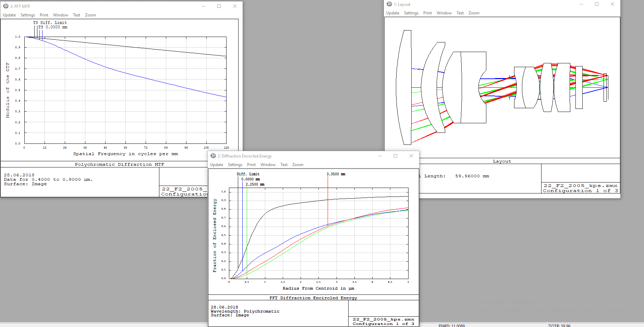
Task: Open Settings menu in FFT MTF window
Action: [x=28, y=15]
